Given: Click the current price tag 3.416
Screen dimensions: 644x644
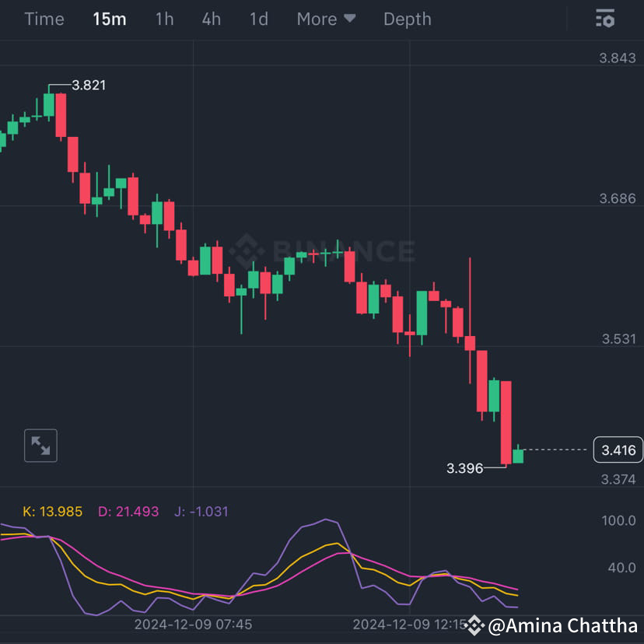Looking at the screenshot, I should click(x=618, y=450).
